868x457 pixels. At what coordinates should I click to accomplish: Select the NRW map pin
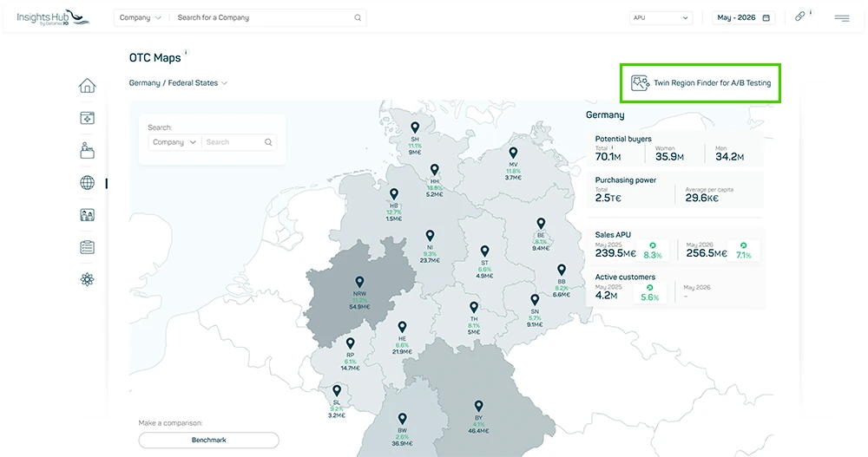359,283
